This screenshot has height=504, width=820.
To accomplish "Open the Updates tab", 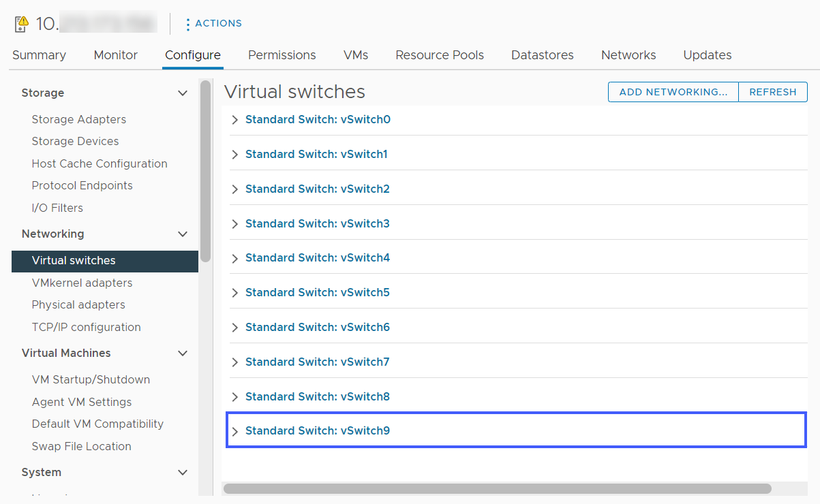I will [x=708, y=55].
